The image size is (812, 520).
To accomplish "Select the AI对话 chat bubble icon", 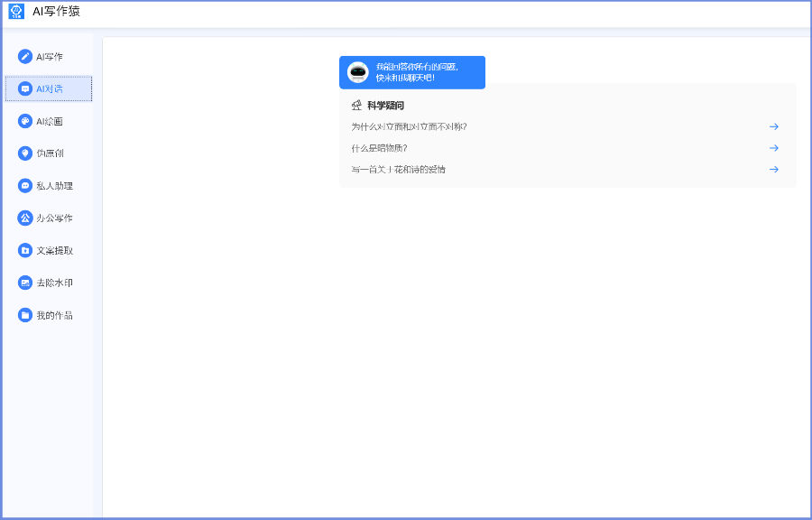I will (25, 89).
